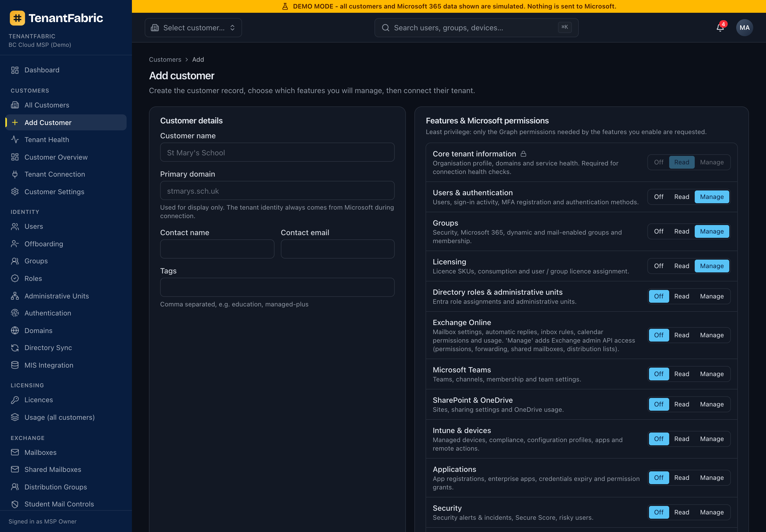This screenshot has width=766, height=532.
Task: Open the Select customer dropdown
Action: point(193,28)
